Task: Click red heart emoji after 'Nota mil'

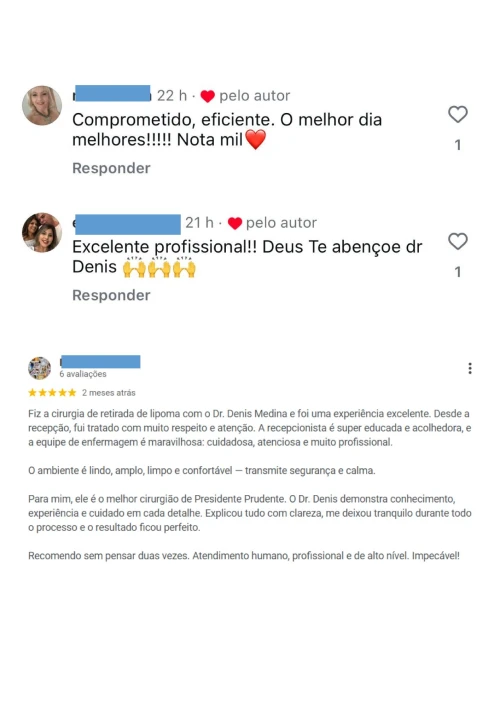Action: tap(256, 139)
